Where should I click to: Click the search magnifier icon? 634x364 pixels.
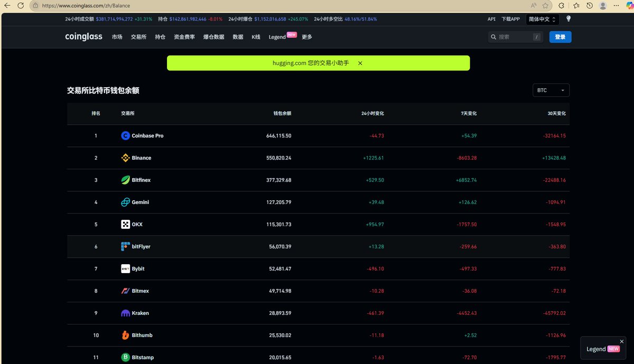493,37
